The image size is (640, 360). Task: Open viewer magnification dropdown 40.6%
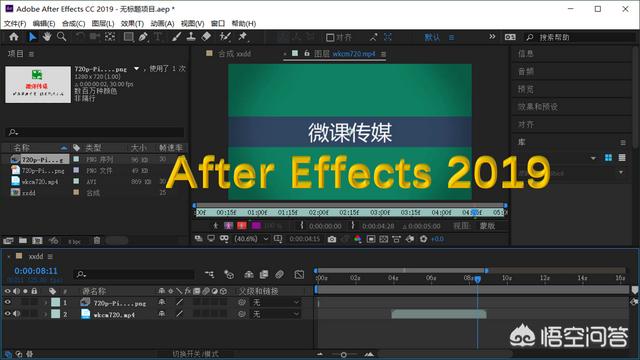coord(251,239)
